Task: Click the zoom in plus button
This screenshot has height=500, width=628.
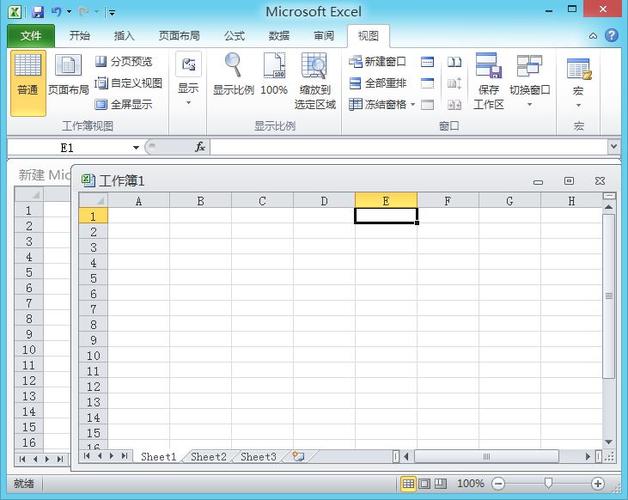Action: [x=598, y=484]
